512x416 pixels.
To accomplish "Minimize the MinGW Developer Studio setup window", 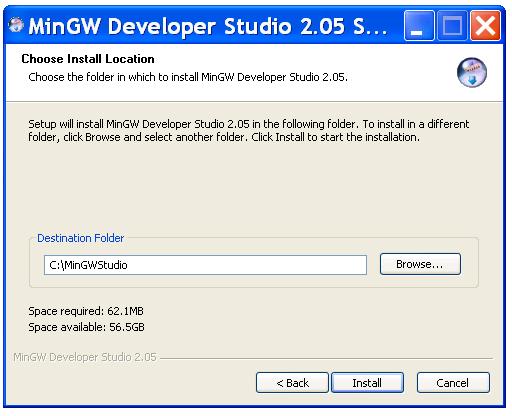I will pyautogui.click(x=419, y=26).
